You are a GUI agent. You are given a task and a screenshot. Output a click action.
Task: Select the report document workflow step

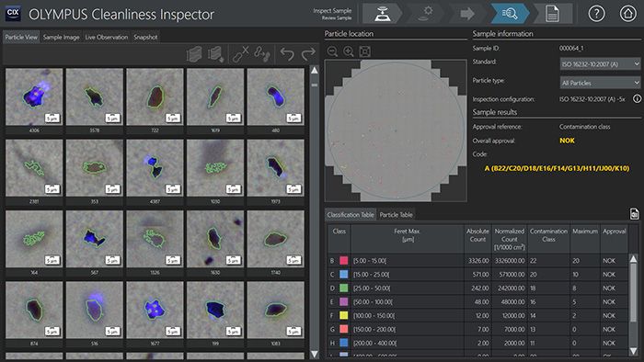[x=552, y=14]
